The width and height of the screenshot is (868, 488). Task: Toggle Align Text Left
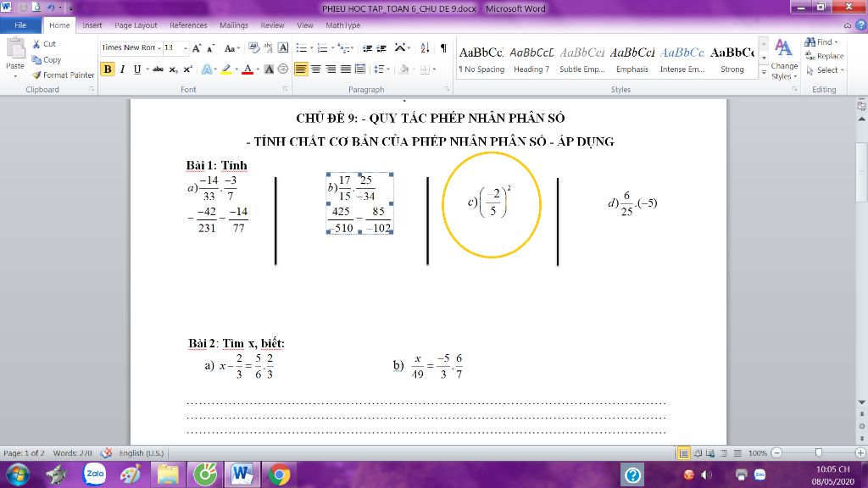[301, 69]
